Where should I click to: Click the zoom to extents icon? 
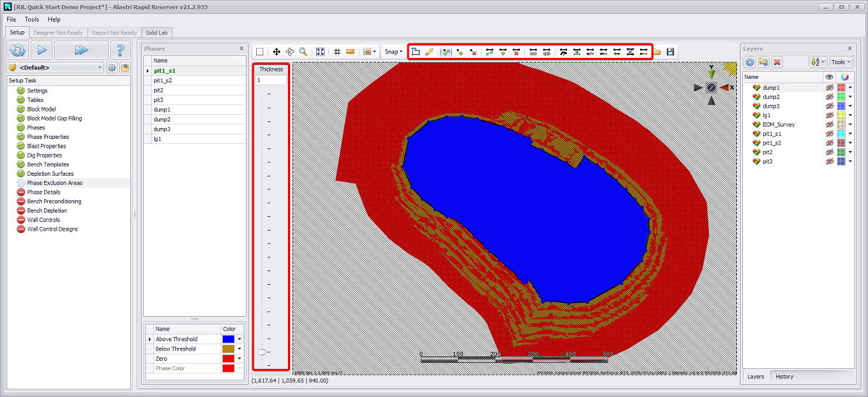pyautogui.click(x=320, y=52)
